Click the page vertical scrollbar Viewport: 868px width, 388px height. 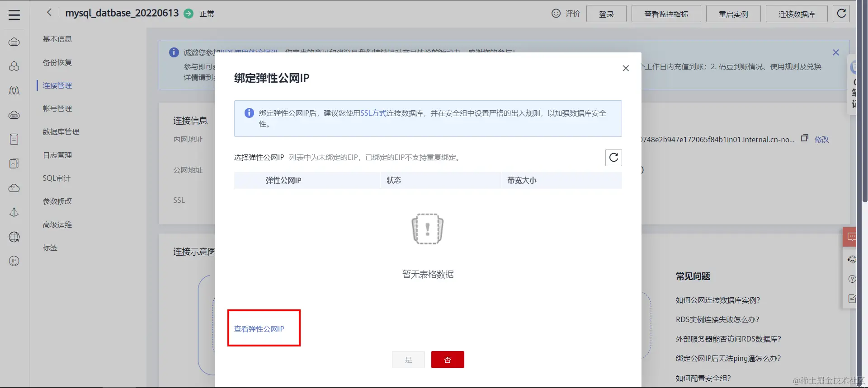[x=865, y=102]
